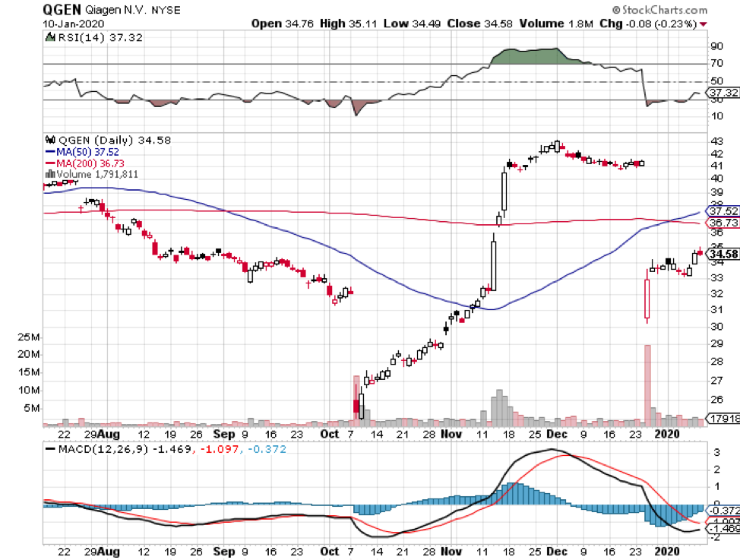
Task: Click the RSI(14) 37.32 legend label
Action: click(100, 37)
